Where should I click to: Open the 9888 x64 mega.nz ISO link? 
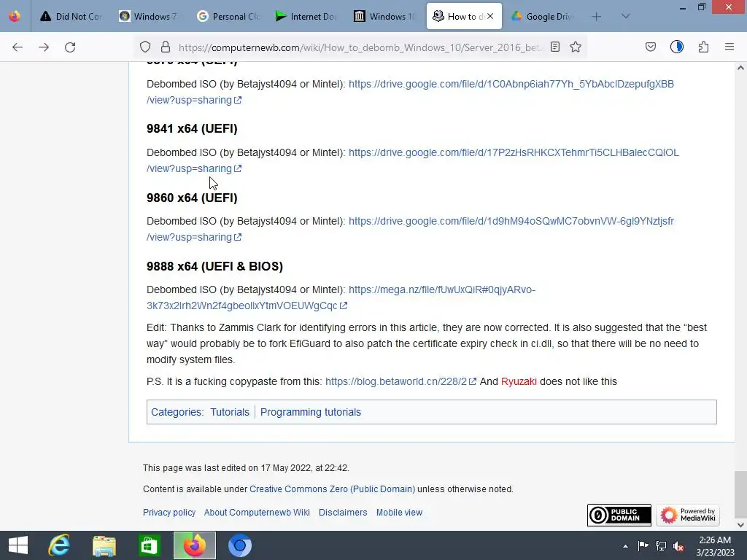(441, 290)
